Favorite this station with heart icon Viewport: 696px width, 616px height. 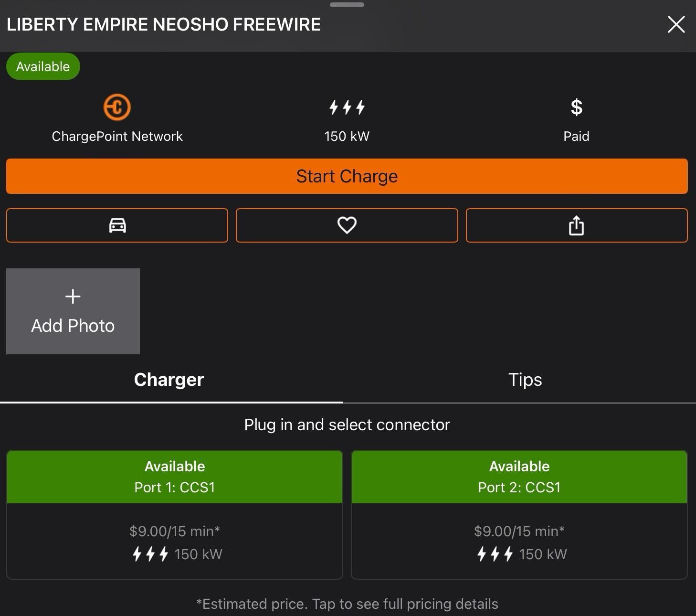pyautogui.click(x=347, y=225)
